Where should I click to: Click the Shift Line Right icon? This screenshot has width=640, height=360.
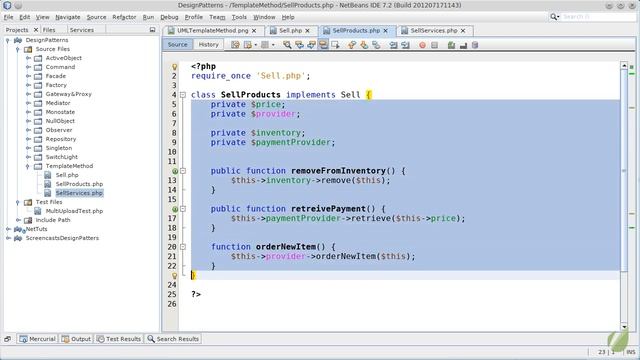(405, 45)
